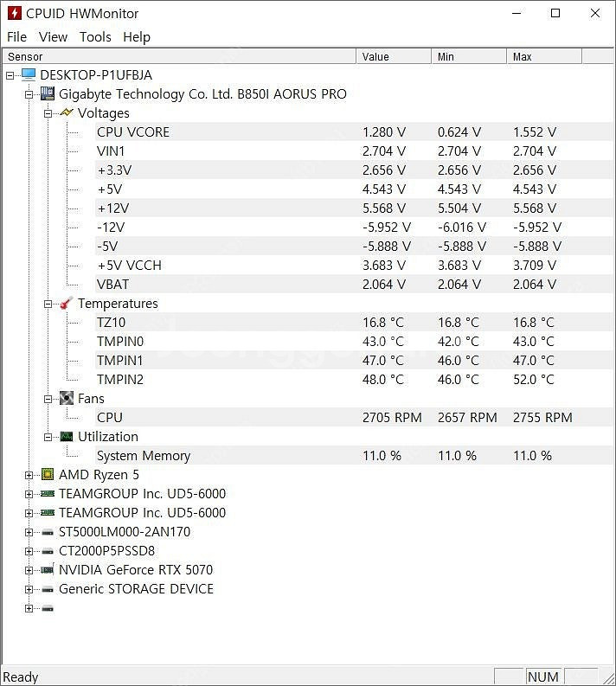Collapse the Fans section
616x686 pixels.
point(48,399)
